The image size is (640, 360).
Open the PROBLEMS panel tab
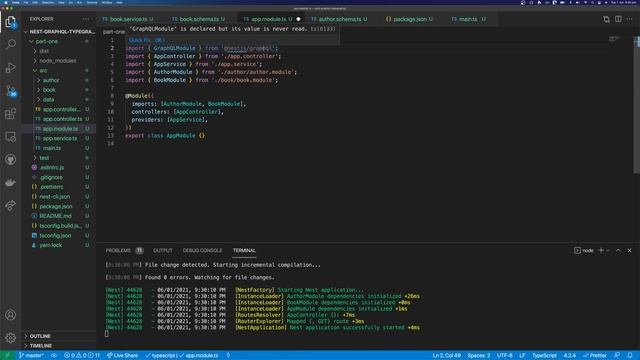[x=124, y=250]
